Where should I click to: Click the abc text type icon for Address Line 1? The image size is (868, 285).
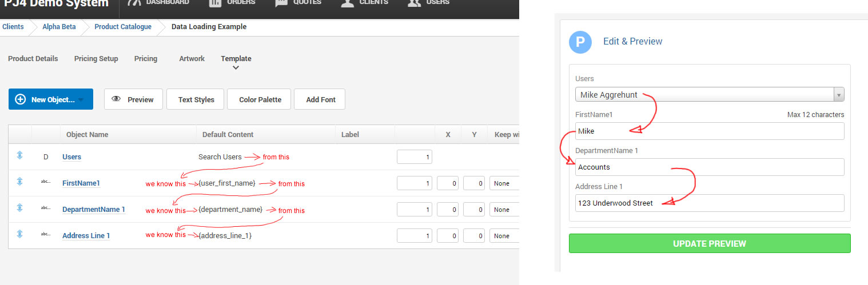[x=46, y=235]
